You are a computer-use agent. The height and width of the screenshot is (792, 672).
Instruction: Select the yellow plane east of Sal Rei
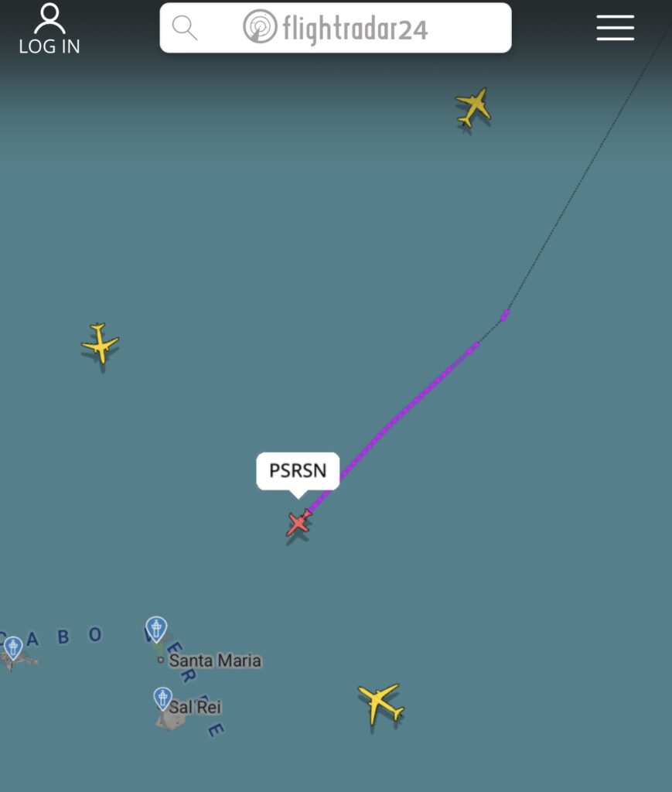tap(380, 702)
